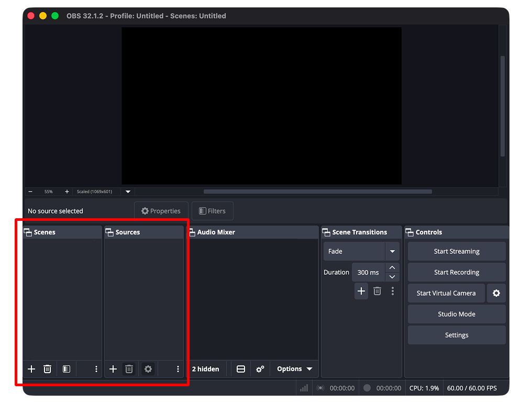Open Audio Mixer Options dropdown

pyautogui.click(x=294, y=369)
